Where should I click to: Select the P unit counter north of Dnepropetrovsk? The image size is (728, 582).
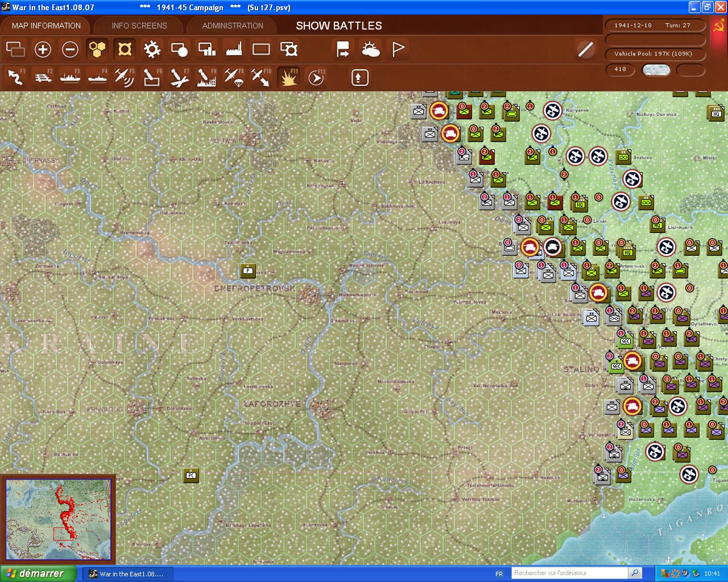248,271
